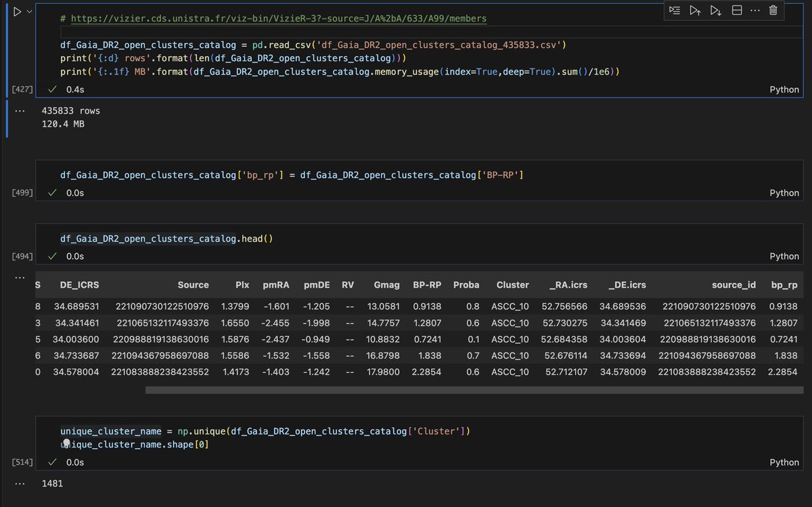Click the unique_cluster_name.shape[0] code line
This screenshot has width=812, height=507.
click(x=135, y=444)
